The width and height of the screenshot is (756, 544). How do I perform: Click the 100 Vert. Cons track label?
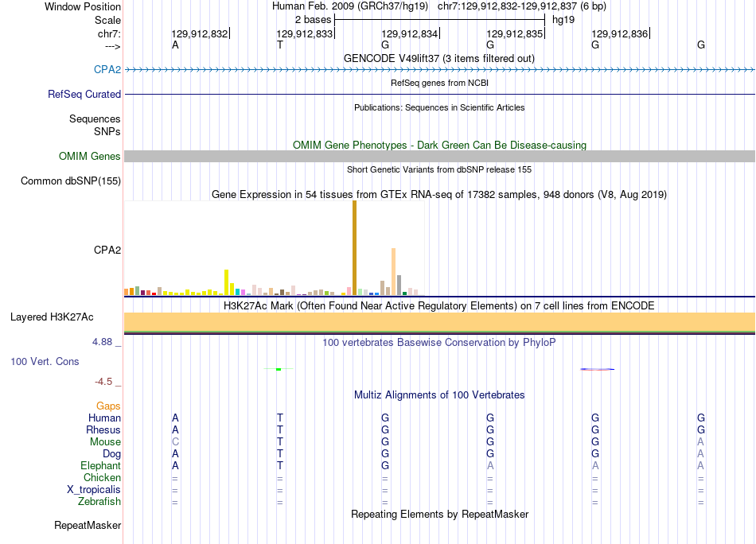[45, 361]
